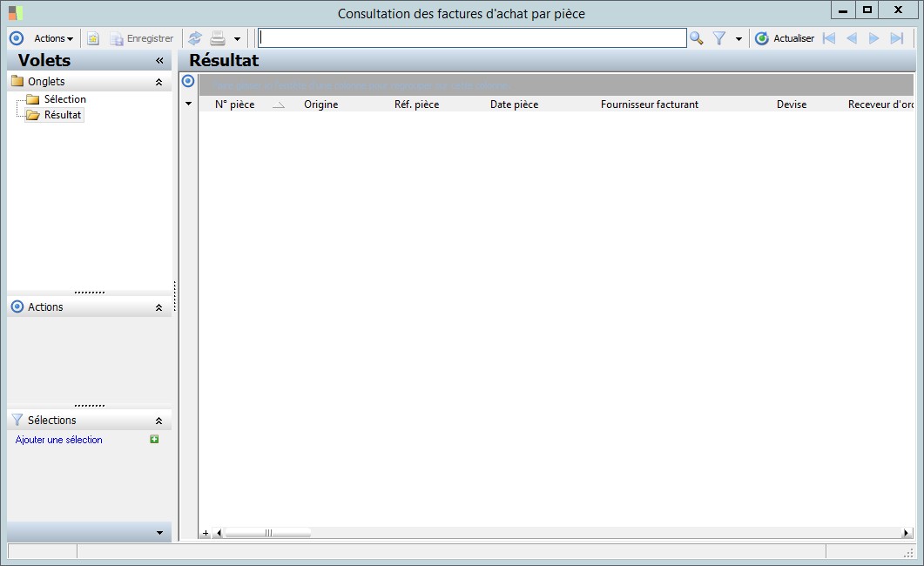924x566 pixels.
Task: Collapse the Onglets section
Action: point(158,82)
